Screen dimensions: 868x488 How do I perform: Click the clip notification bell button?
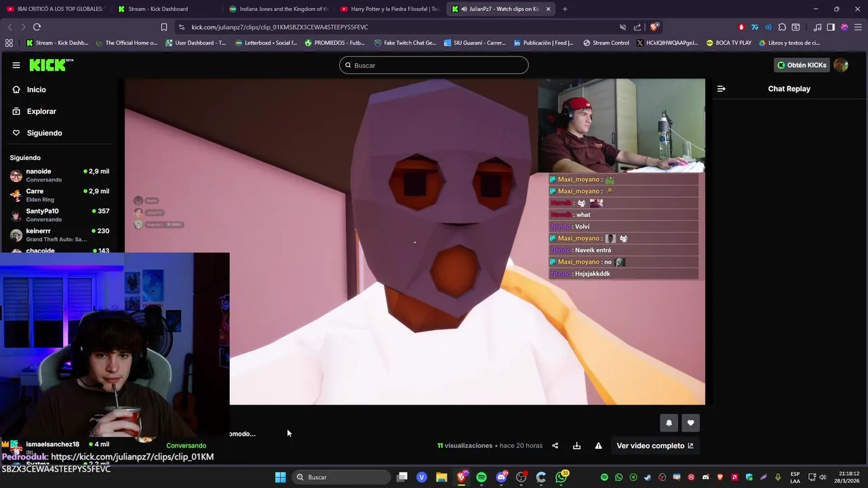tap(669, 423)
